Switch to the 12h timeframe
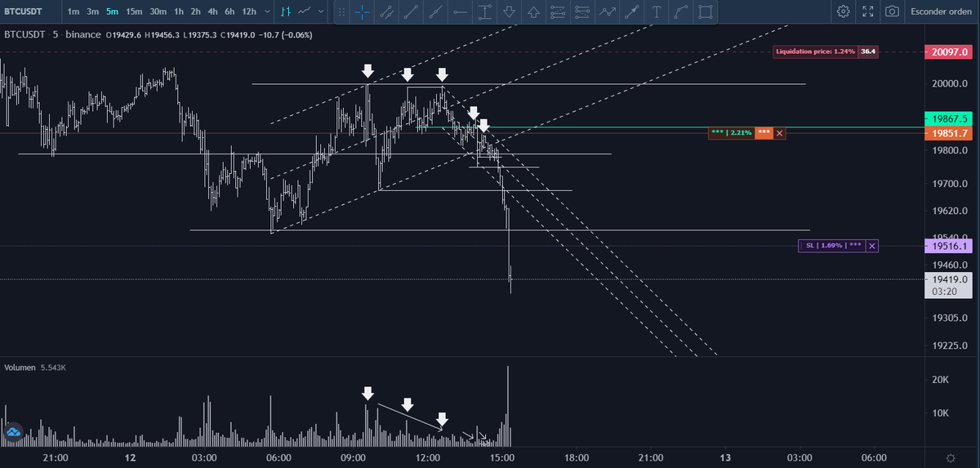This screenshot has width=980, height=468. coord(249,11)
